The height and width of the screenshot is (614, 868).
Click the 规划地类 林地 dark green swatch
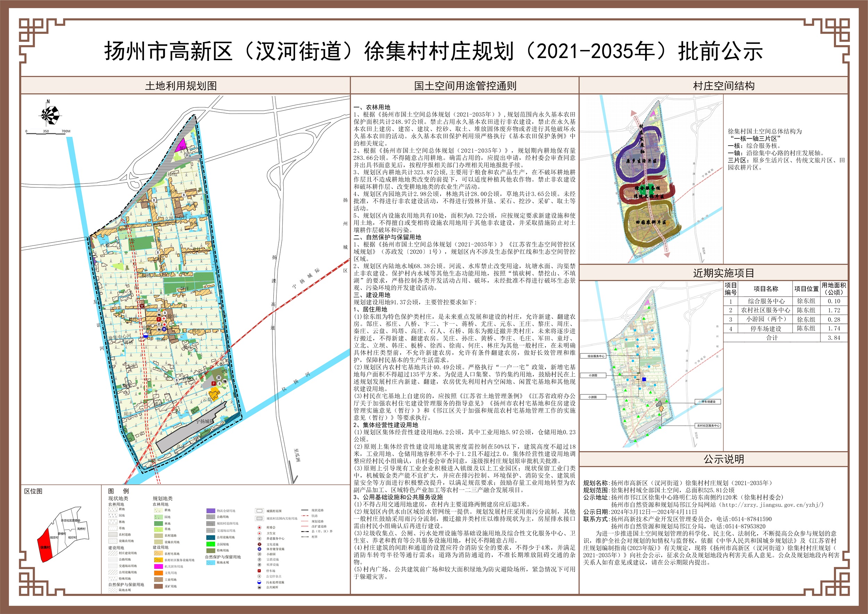coord(158,524)
